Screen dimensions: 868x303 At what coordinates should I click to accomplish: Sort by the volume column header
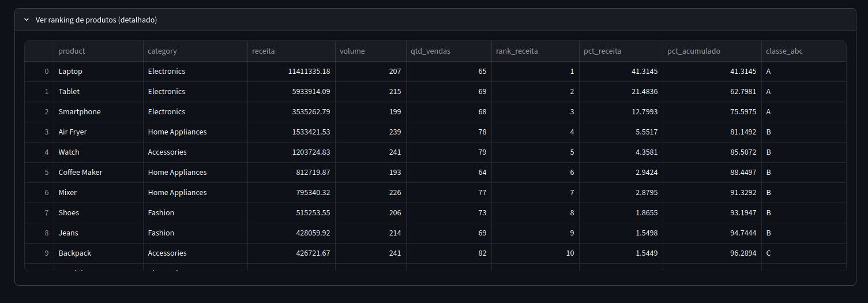click(370, 51)
